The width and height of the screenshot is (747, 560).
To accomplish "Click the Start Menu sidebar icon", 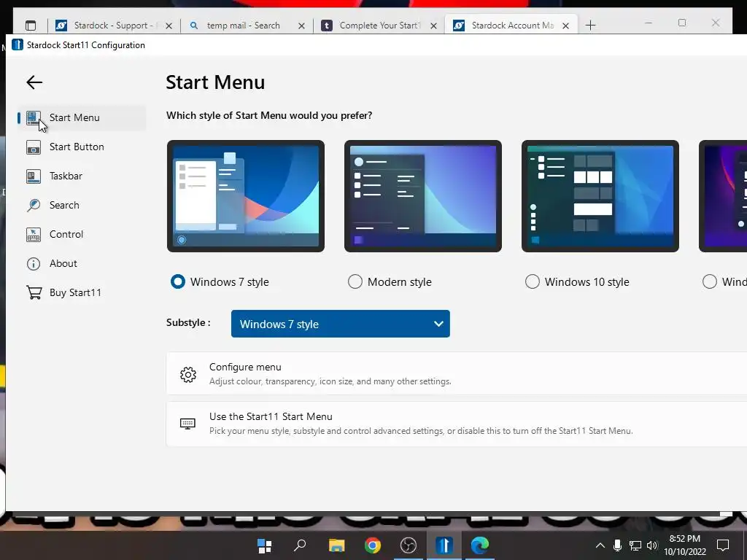I will (33, 118).
